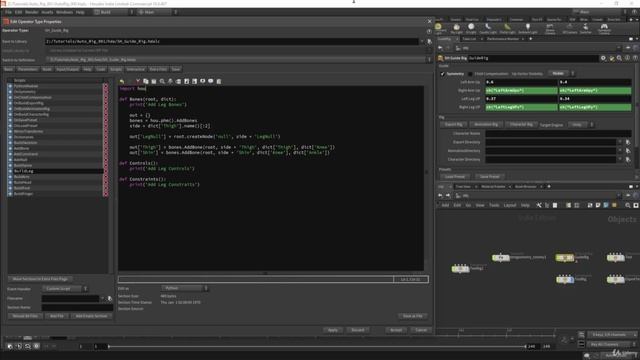This screenshot has width=640, height=360.
Task: Click the wrench tool icon in network toolbar
Action: [x=539, y=205]
